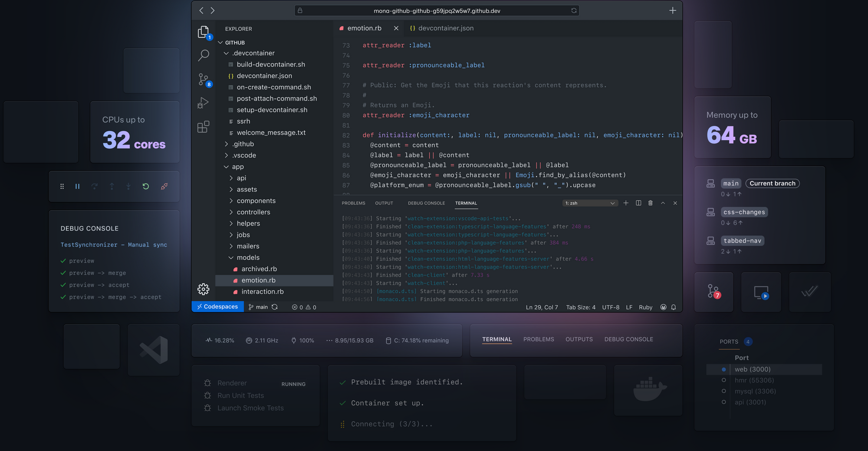Select the web (3000) port radio
This screenshot has width=868, height=451.
[723, 369]
